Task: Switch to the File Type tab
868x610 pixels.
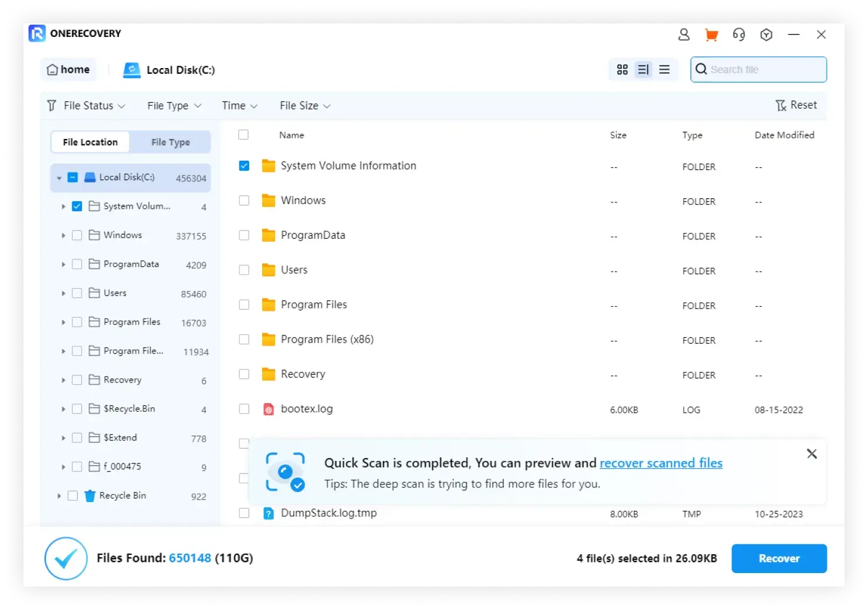Action: point(170,142)
